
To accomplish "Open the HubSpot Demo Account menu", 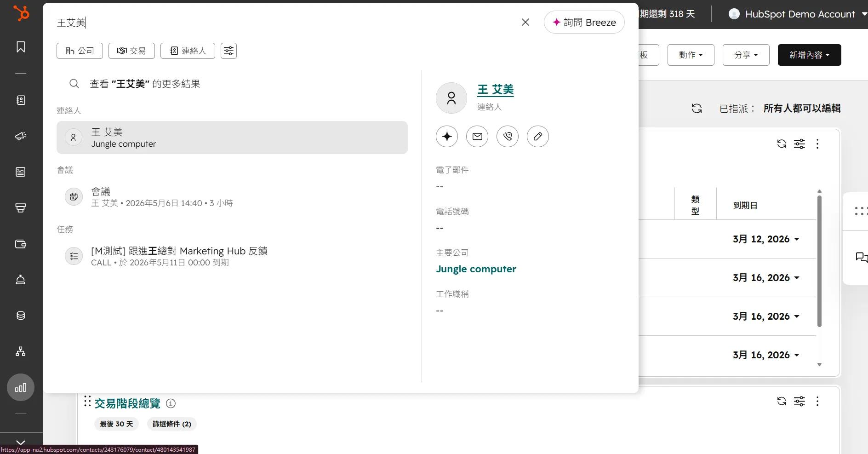I will (x=798, y=14).
